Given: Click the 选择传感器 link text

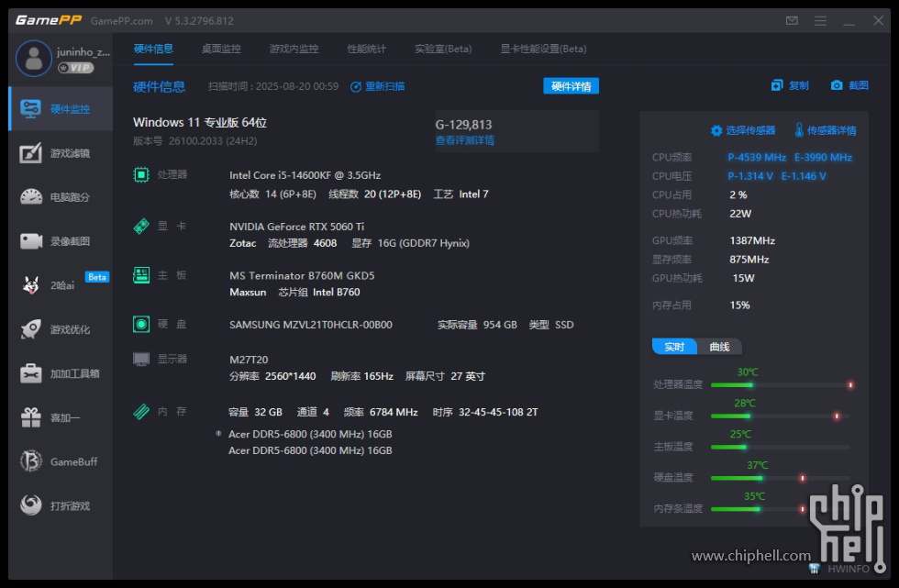Looking at the screenshot, I should click(750, 130).
